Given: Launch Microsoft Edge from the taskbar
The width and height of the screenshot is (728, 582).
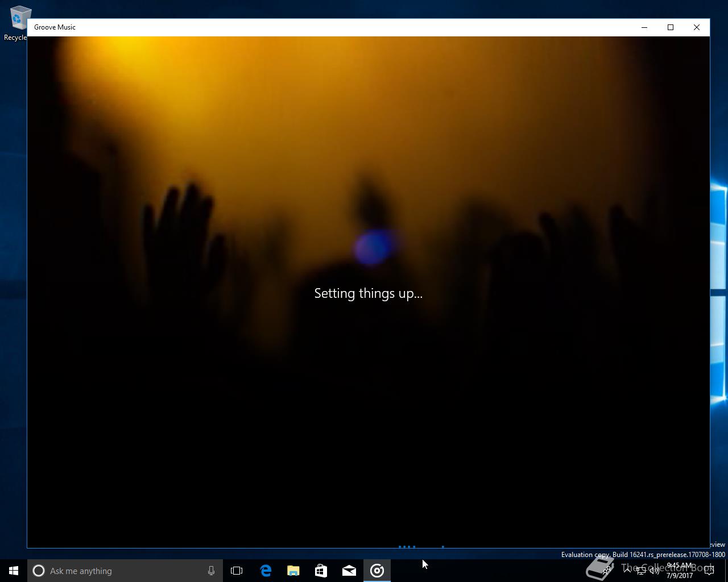Looking at the screenshot, I should [265, 571].
